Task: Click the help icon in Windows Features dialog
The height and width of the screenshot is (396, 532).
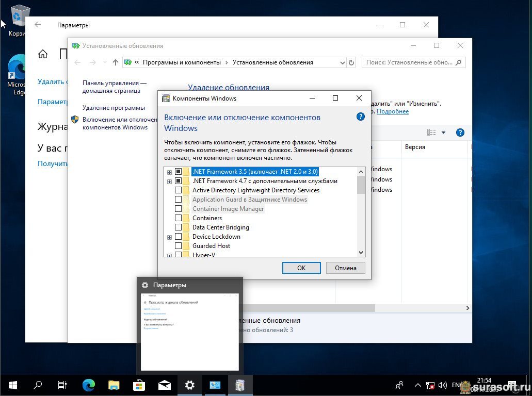Action: pyautogui.click(x=361, y=117)
